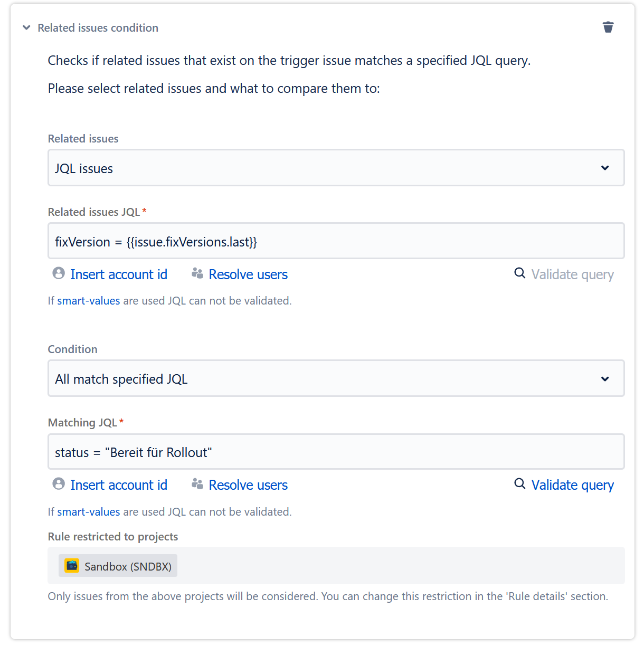Open the Related issues dropdown showing JQL issues
The height and width of the screenshot is (646, 644).
pyautogui.click(x=336, y=168)
